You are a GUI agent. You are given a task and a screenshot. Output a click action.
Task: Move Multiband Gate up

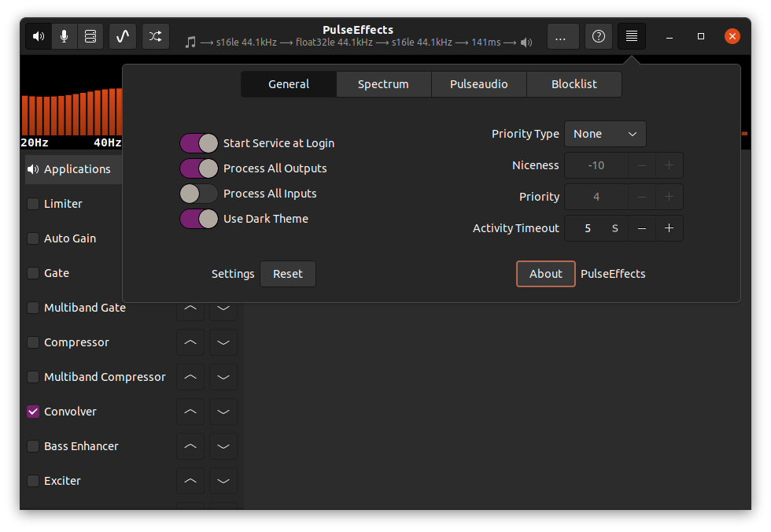pos(190,308)
